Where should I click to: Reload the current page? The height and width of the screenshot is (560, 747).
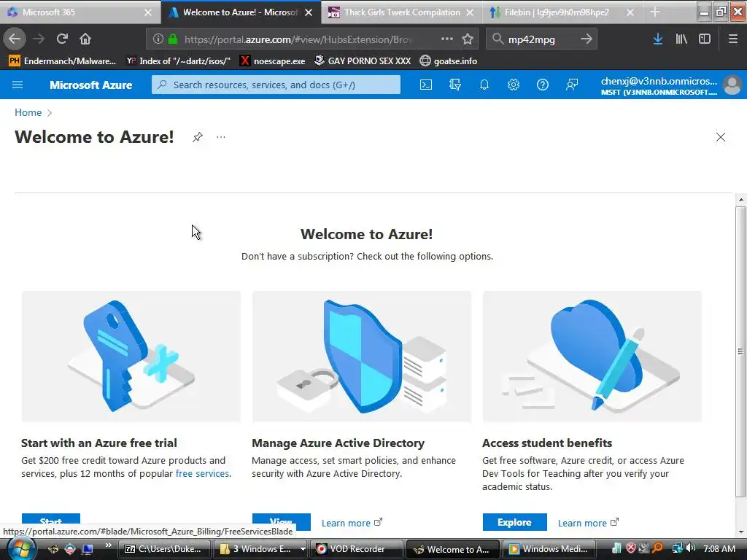(62, 39)
